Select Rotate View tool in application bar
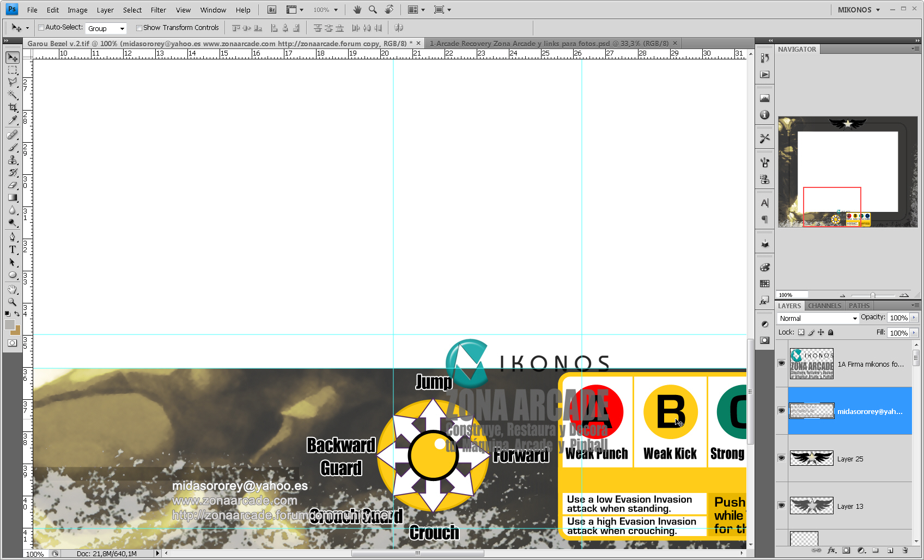This screenshot has height=560, width=924. (389, 10)
